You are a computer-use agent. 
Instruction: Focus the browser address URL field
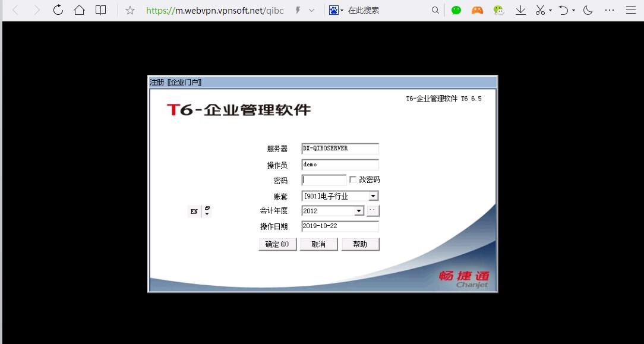coord(215,10)
